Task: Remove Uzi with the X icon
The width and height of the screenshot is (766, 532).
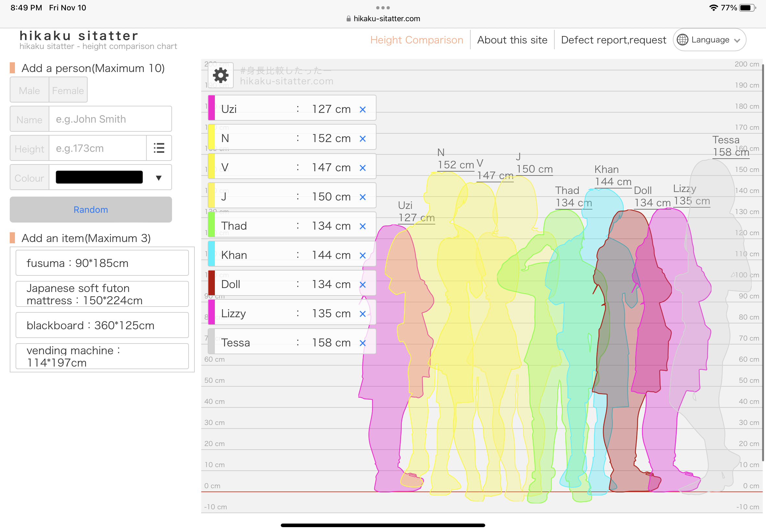Action: (363, 109)
